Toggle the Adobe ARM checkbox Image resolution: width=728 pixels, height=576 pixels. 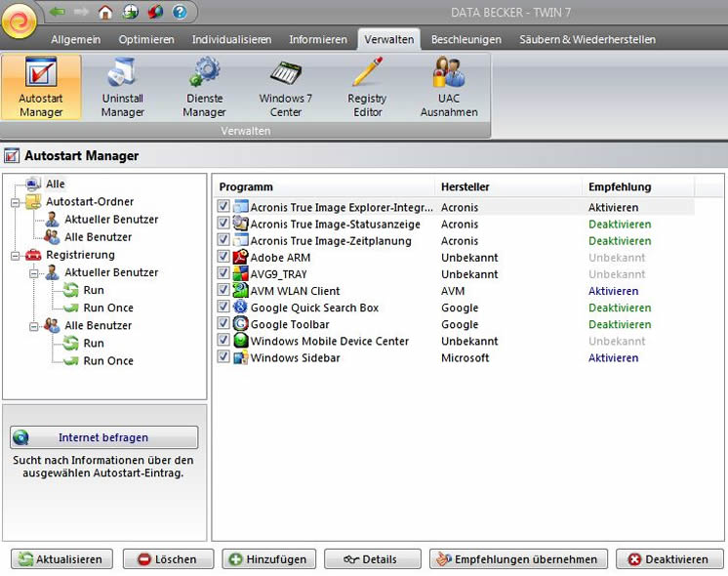click(223, 256)
